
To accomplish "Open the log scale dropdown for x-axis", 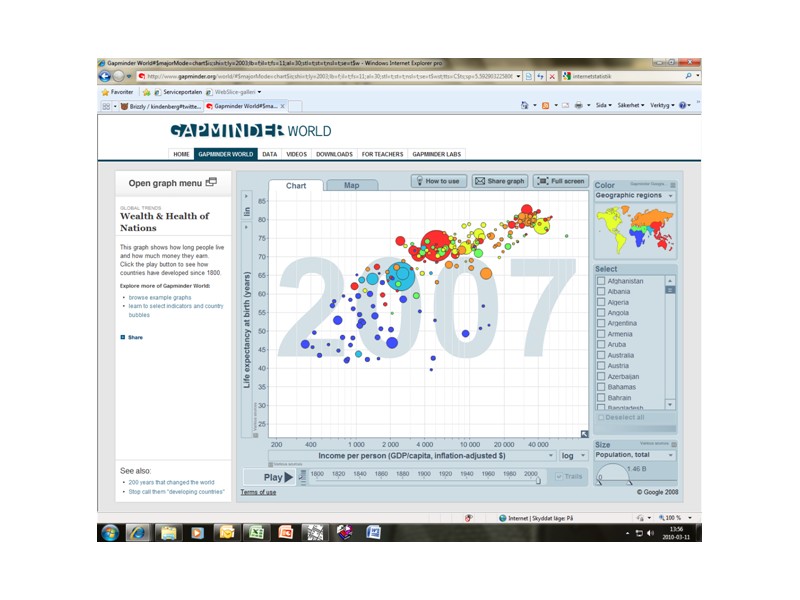I will [x=573, y=456].
